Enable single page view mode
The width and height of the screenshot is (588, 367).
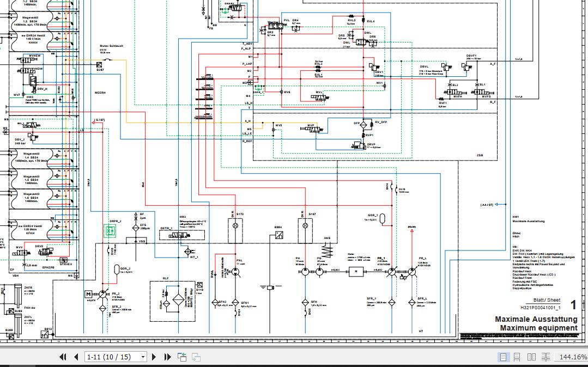click(x=503, y=357)
